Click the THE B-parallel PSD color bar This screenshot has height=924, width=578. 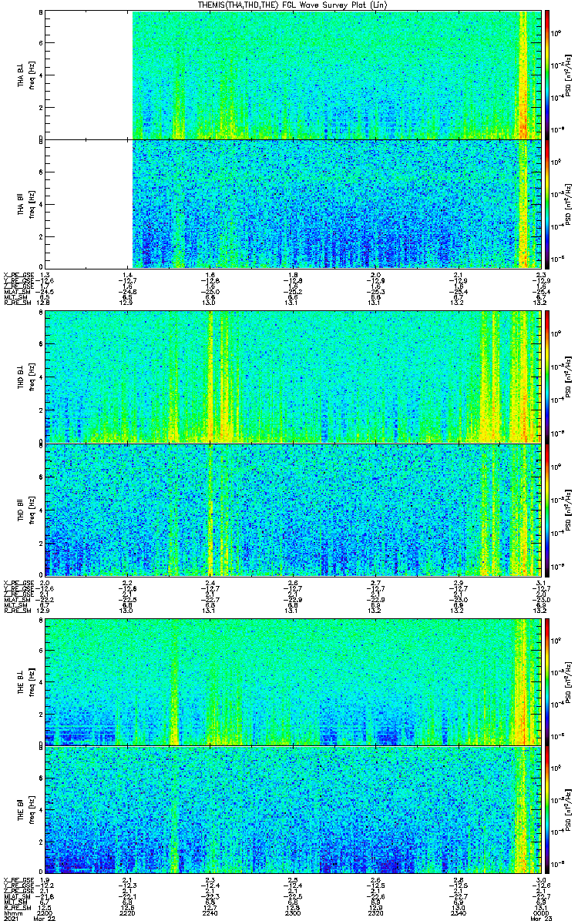coord(547,809)
